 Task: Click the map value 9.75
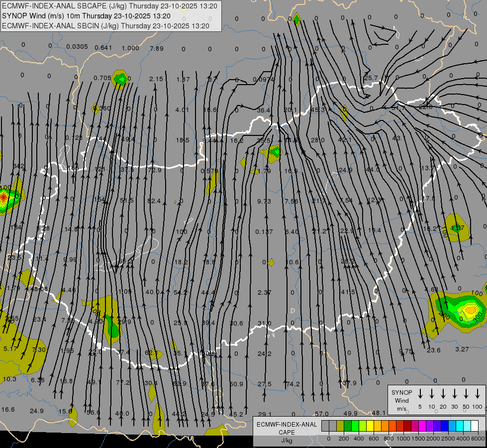(x=406, y=351)
